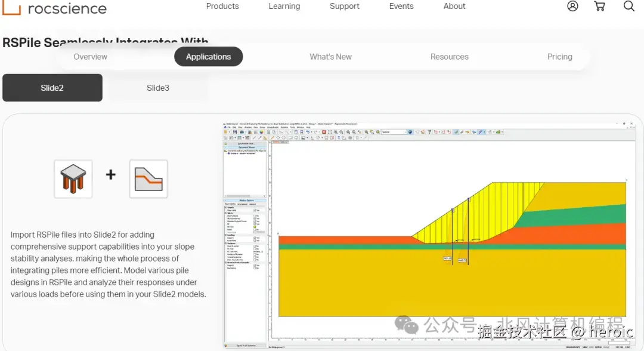Open the Groundwater tab in Display Options
Viewport: 644px width, 351px height.
pos(242,204)
